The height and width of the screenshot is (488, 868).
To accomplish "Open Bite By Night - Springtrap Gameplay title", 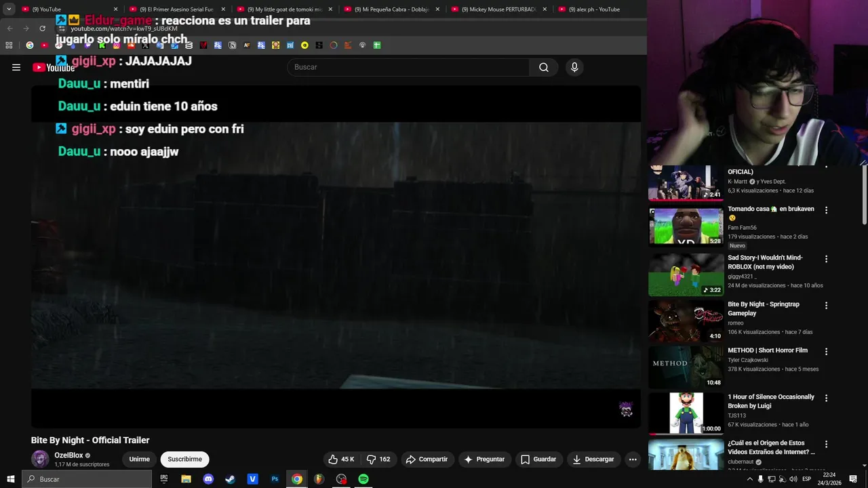I will 764,308.
